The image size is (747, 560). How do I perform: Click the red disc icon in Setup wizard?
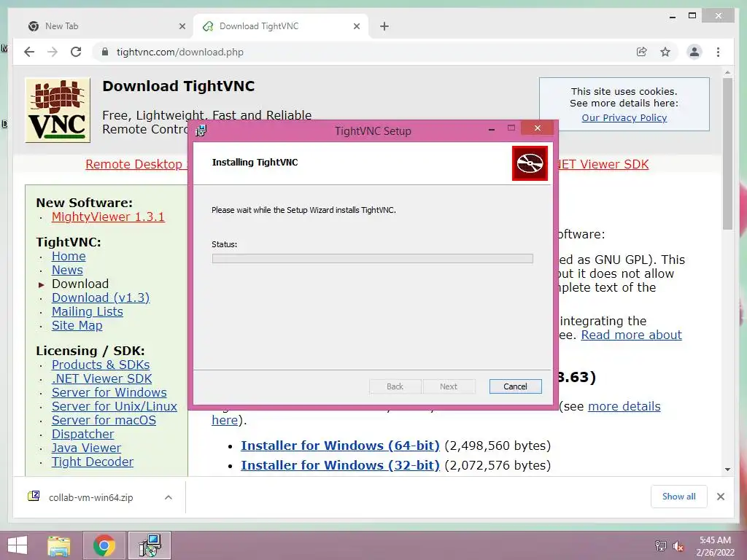coord(530,163)
